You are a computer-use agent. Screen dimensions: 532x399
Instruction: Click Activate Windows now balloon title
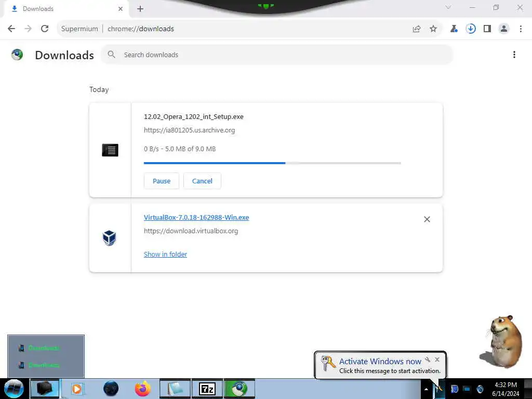point(380,362)
